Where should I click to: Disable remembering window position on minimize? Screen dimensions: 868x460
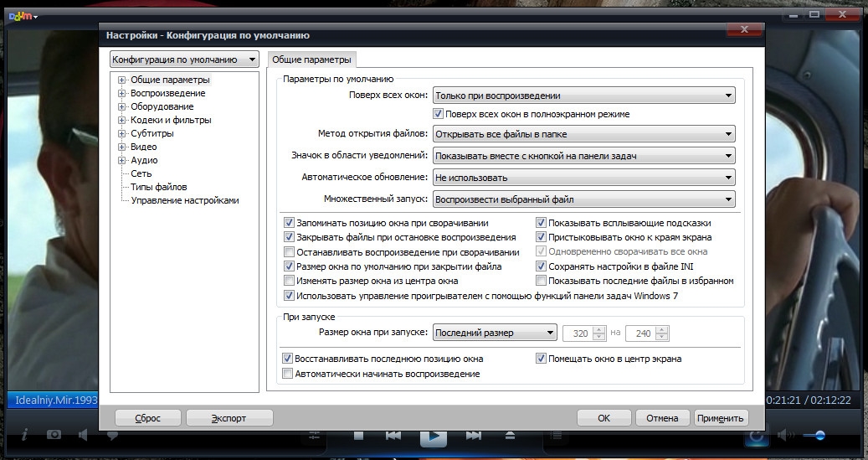tap(290, 224)
